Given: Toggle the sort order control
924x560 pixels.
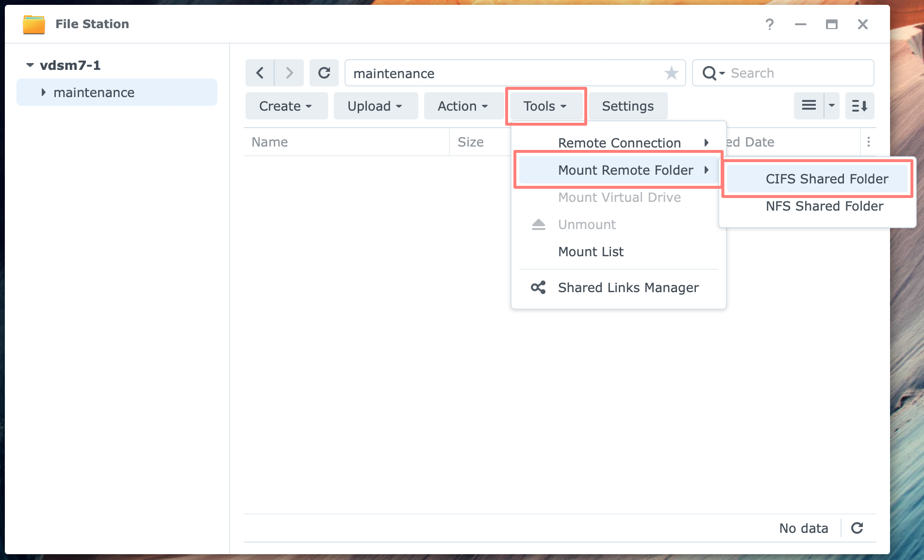Looking at the screenshot, I should (x=859, y=106).
